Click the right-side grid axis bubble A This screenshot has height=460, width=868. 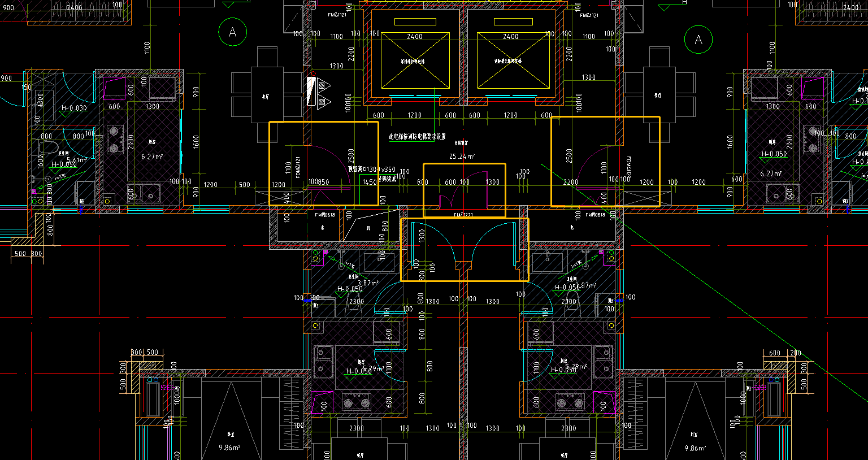(698, 40)
